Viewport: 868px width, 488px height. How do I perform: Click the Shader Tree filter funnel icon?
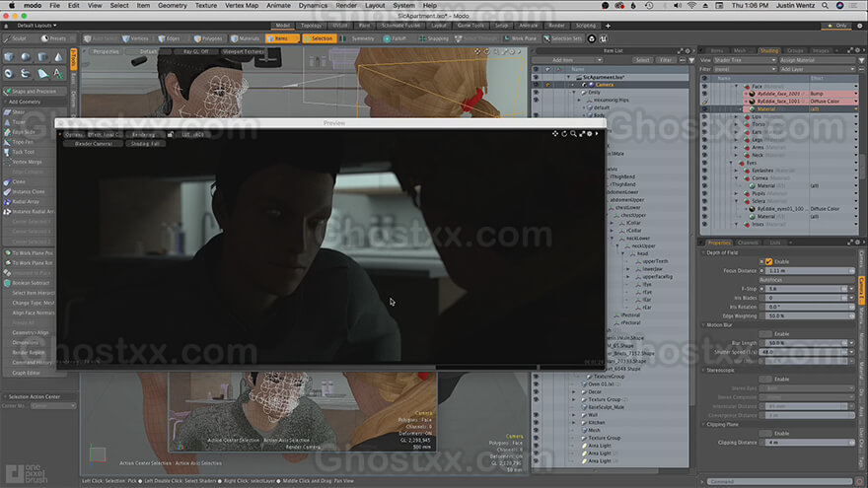(x=861, y=60)
